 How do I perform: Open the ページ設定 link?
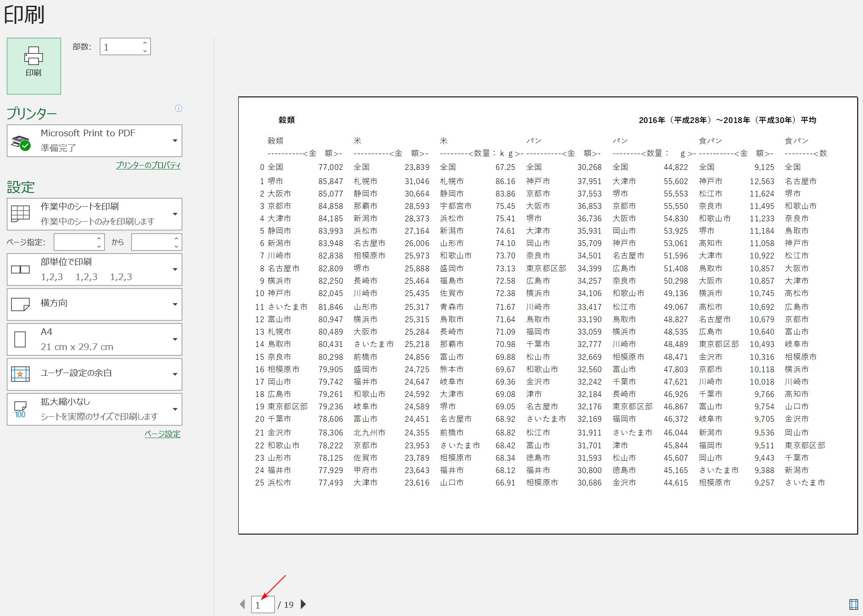(162, 434)
